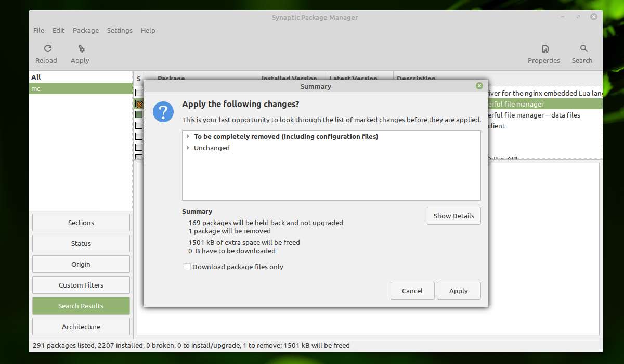This screenshot has width=624, height=364.
Task: Expand the 'Unchanged' packages list
Action: point(188,148)
